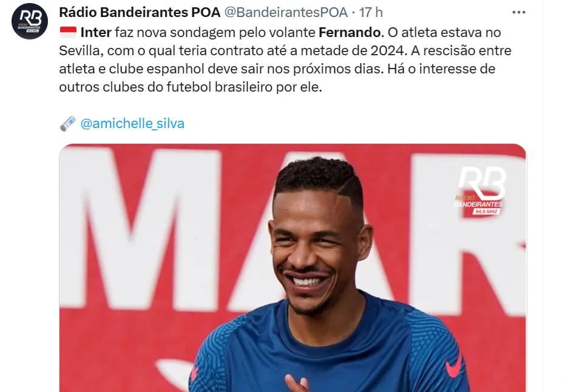Visit the @amichelle_silva mention

132,124
